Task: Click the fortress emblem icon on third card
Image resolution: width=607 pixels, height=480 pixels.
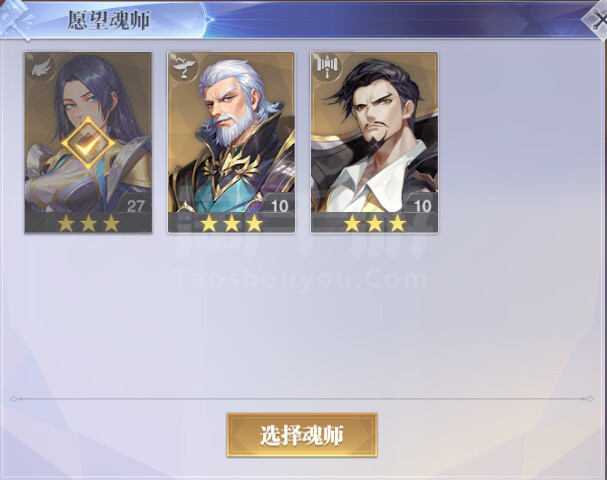Action: point(326,66)
